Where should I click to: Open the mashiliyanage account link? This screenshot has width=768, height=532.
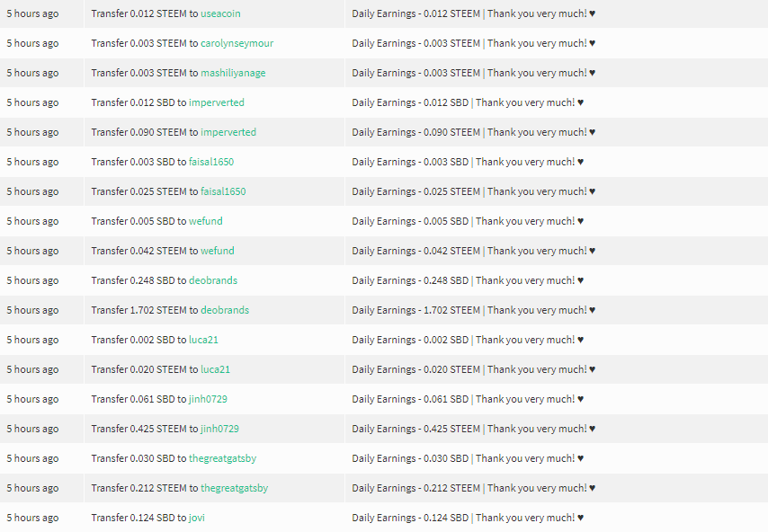233,73
